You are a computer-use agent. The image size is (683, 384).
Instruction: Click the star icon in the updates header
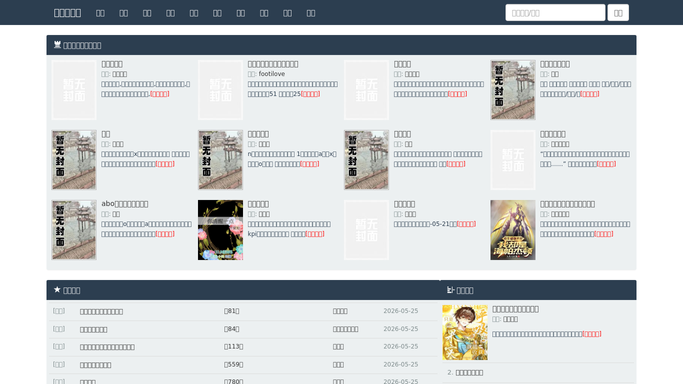click(x=57, y=290)
